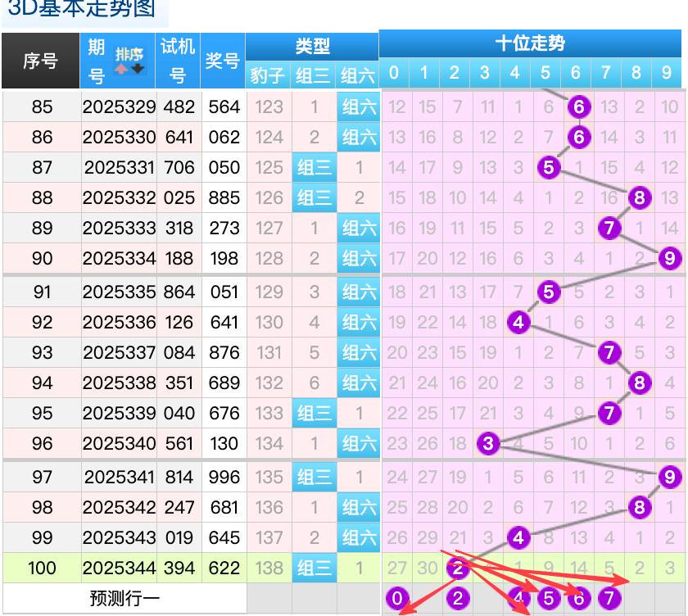Screen dimensions: 688x616
Task: Select issue number 2025334
Action: click(x=119, y=258)
